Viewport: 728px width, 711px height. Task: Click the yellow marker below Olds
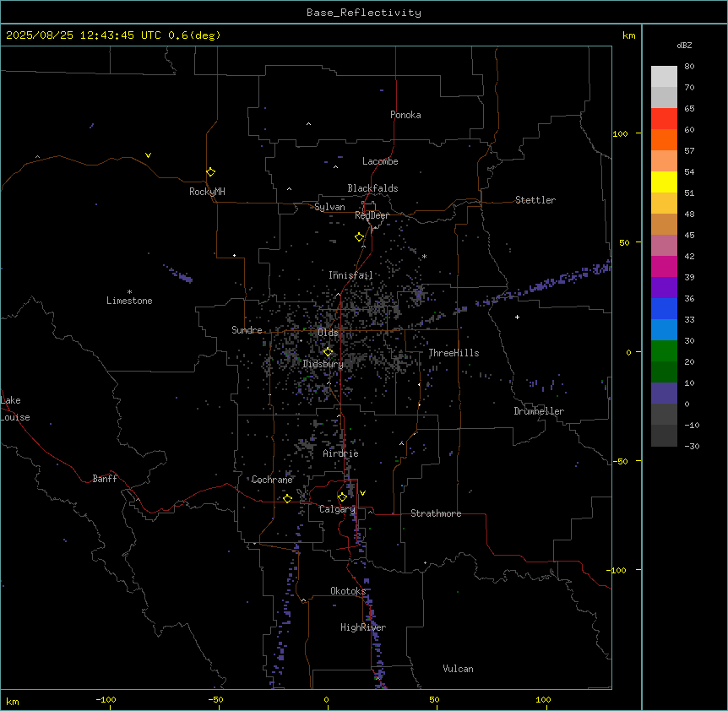[328, 352]
